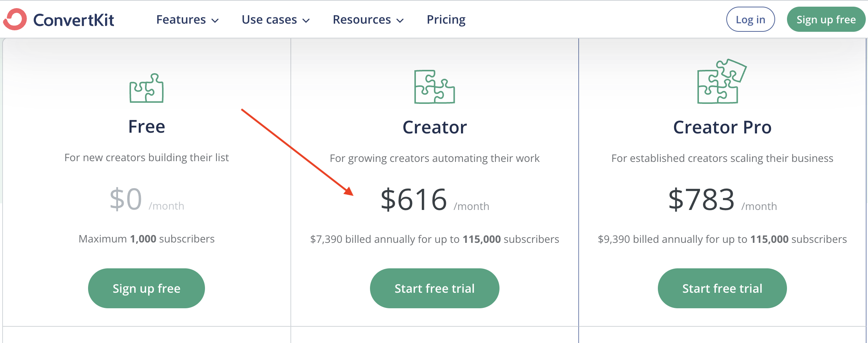Click the ConvertKit circular logo icon

tap(15, 19)
